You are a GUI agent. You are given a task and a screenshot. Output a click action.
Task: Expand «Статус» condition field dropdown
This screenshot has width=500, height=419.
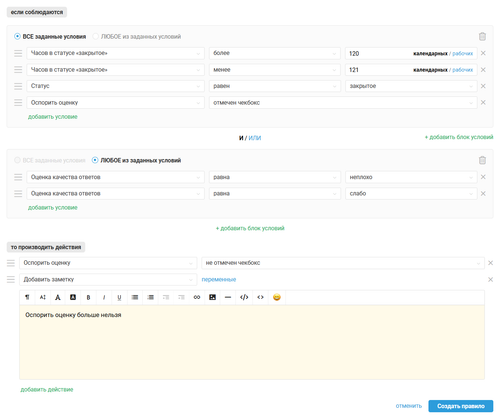pos(115,86)
